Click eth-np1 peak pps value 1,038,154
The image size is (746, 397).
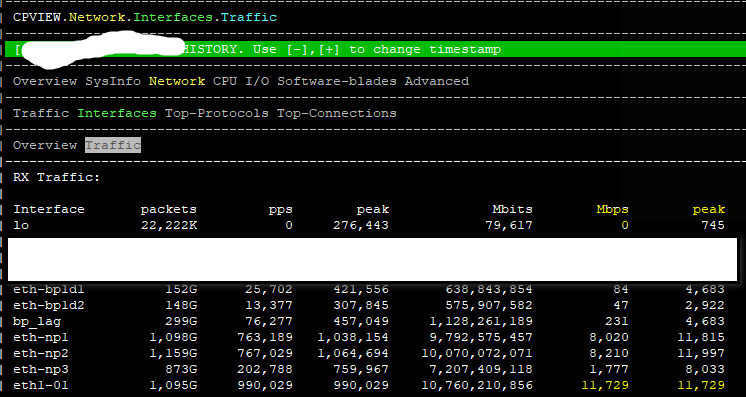click(353, 337)
